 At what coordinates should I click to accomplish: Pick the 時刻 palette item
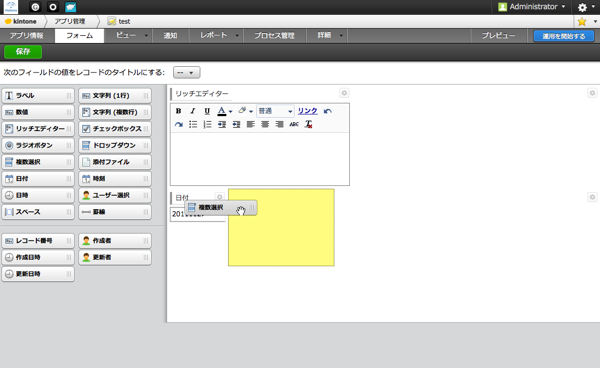pos(115,179)
